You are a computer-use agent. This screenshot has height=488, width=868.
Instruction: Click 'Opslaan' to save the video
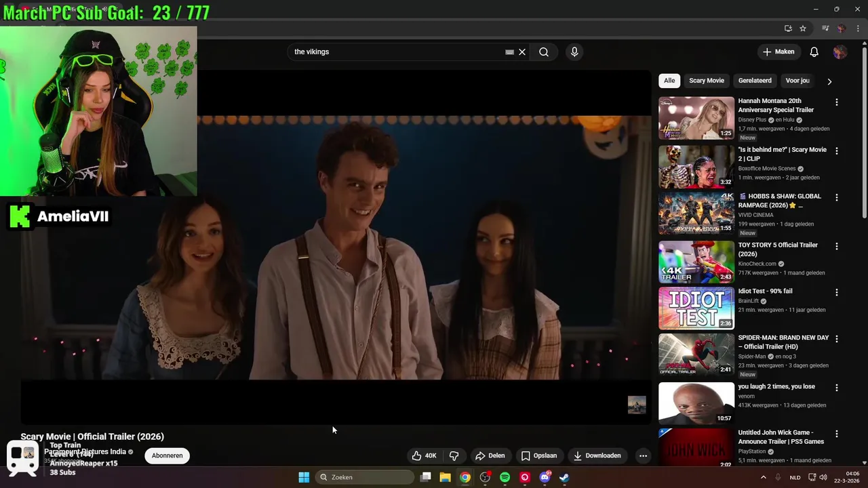pyautogui.click(x=539, y=455)
